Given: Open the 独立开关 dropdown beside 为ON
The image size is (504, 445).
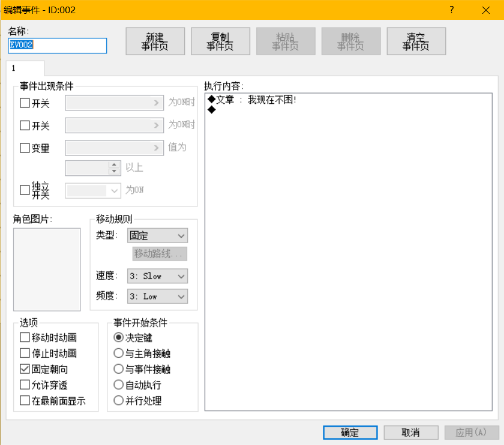Looking at the screenshot, I should [x=93, y=190].
